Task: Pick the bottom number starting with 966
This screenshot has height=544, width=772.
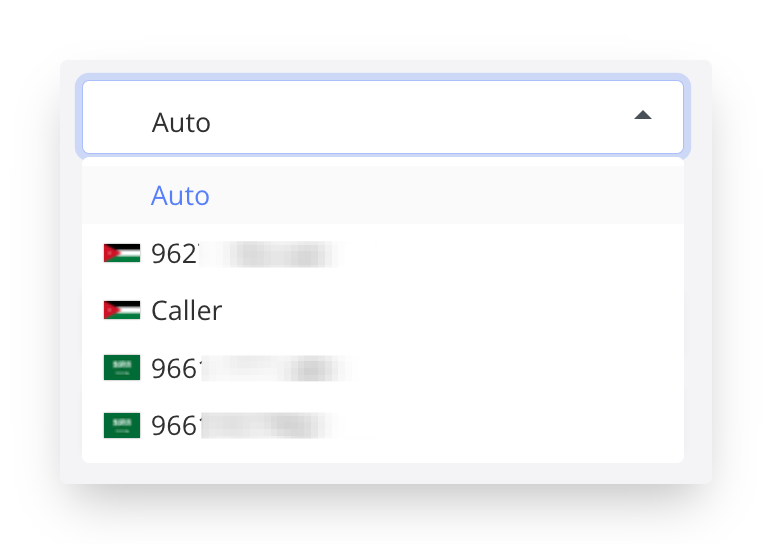Action: pyautogui.click(x=383, y=425)
